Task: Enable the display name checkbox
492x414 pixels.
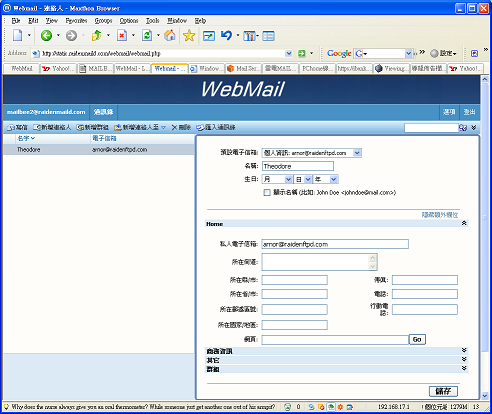Action: [x=267, y=193]
